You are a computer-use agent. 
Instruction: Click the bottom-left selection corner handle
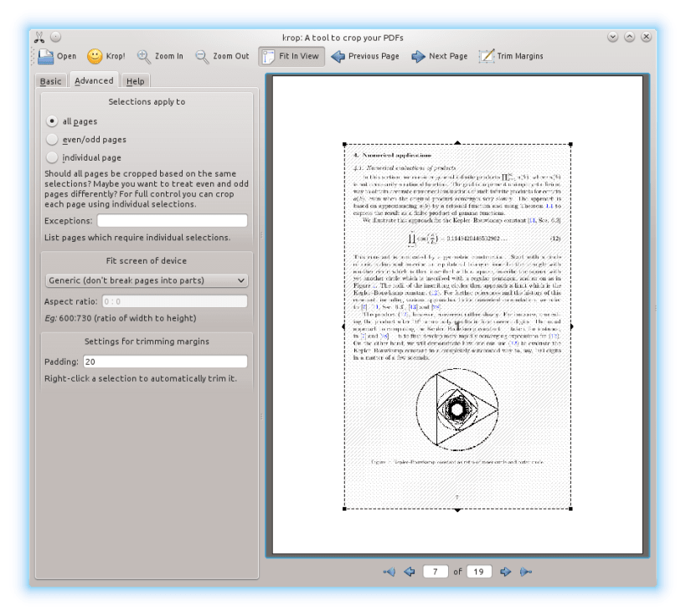click(x=345, y=509)
